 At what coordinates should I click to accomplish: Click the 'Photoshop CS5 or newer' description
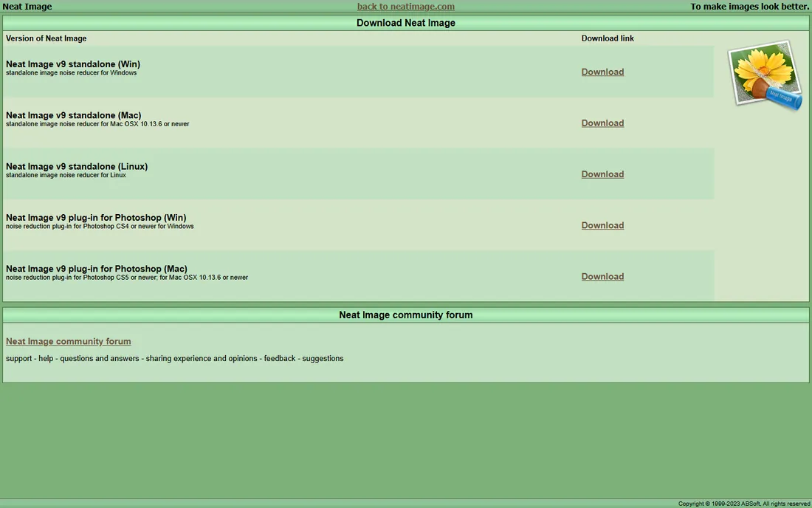[127, 278]
